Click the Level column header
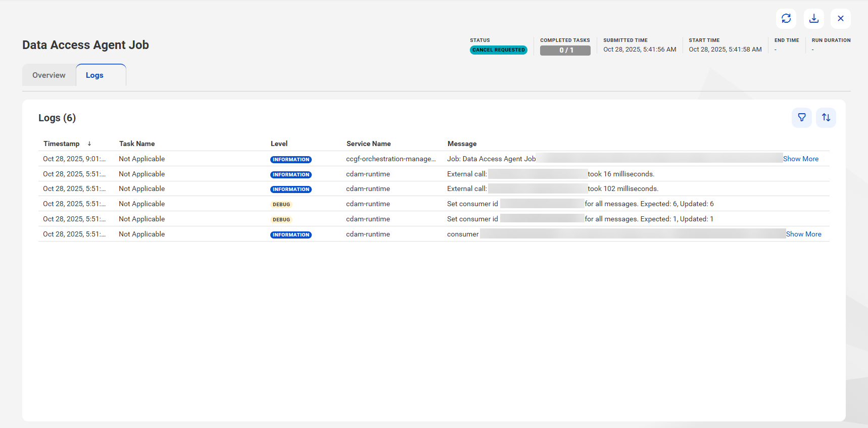This screenshot has width=868, height=428. (279, 144)
